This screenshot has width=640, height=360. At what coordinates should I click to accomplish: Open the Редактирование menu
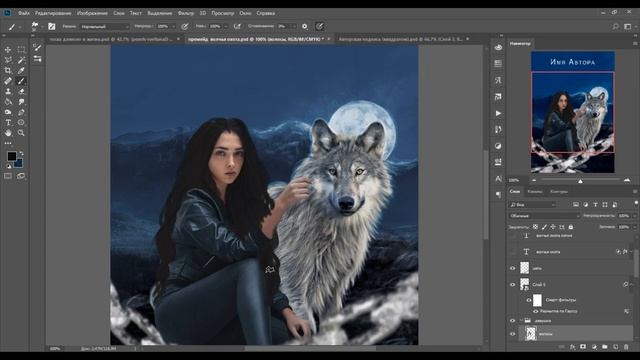click(53, 13)
